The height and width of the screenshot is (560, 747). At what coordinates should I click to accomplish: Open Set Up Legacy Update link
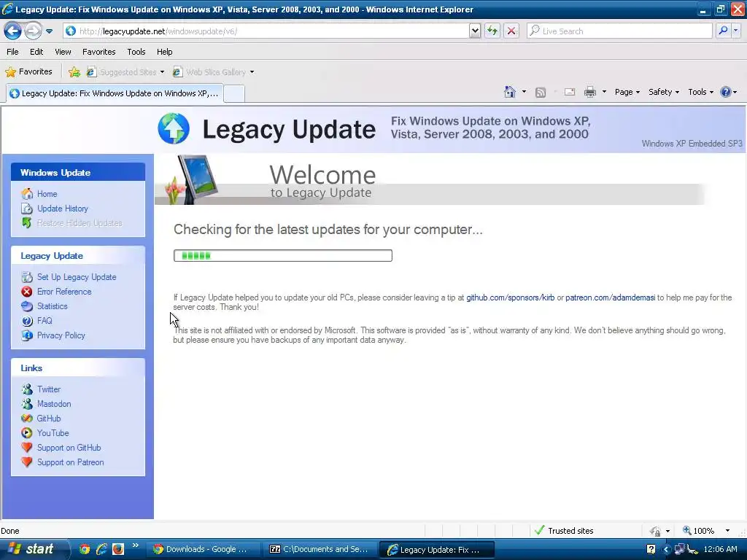[76, 277]
